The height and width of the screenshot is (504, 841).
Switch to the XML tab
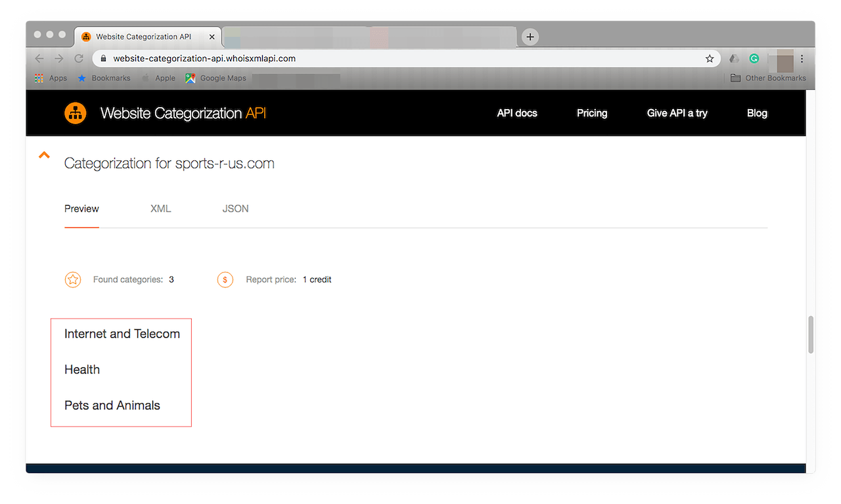click(x=160, y=209)
